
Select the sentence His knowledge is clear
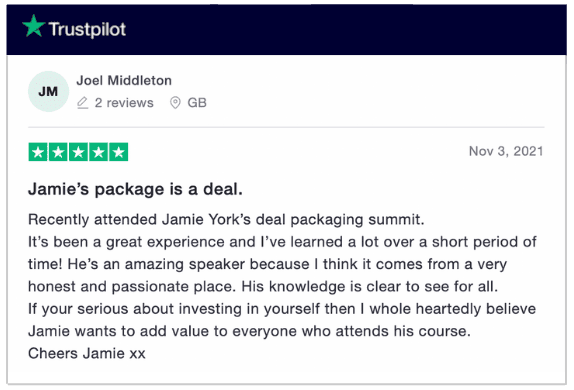pos(370,286)
